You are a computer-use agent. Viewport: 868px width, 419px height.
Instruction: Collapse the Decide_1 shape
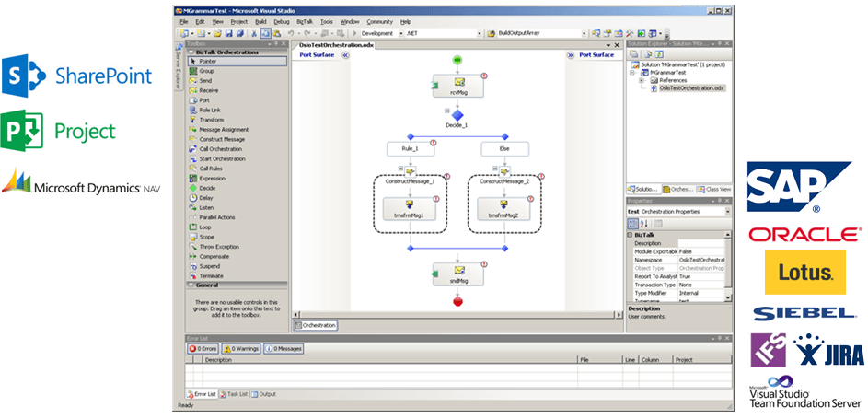tap(447, 111)
